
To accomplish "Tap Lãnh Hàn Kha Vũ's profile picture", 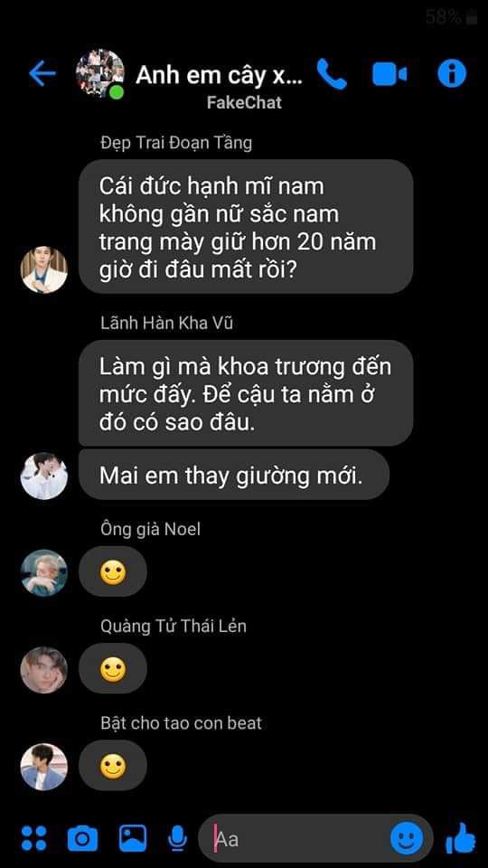I will 44,476.
